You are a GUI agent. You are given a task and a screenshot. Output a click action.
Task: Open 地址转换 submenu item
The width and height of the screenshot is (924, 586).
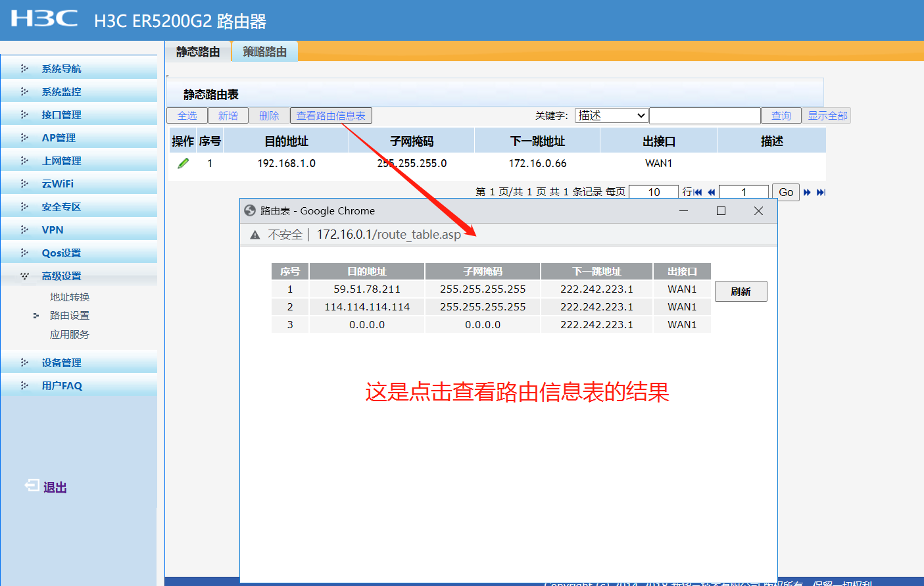[70, 297]
